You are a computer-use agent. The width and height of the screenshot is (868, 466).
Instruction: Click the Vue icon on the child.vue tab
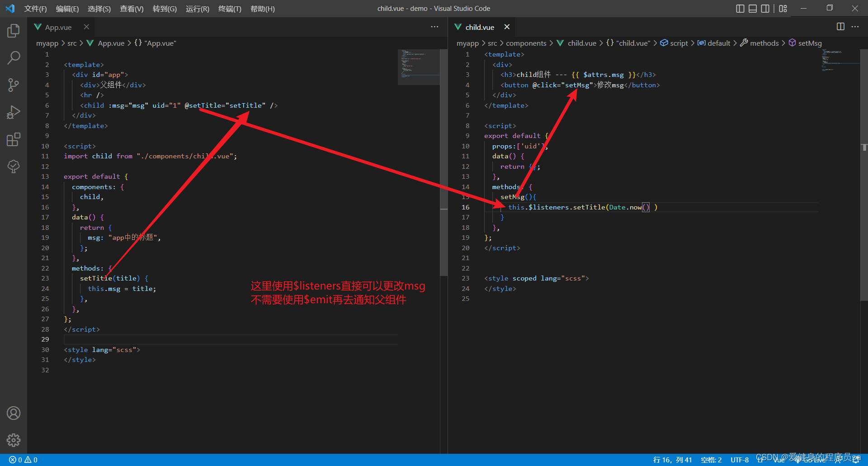(458, 27)
